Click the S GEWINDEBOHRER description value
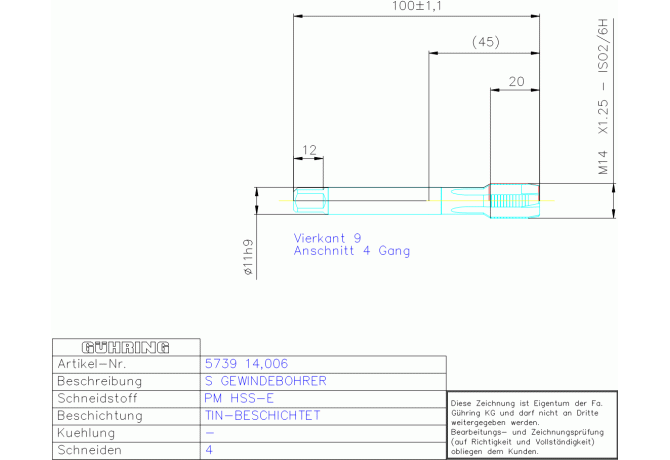 coord(265,381)
